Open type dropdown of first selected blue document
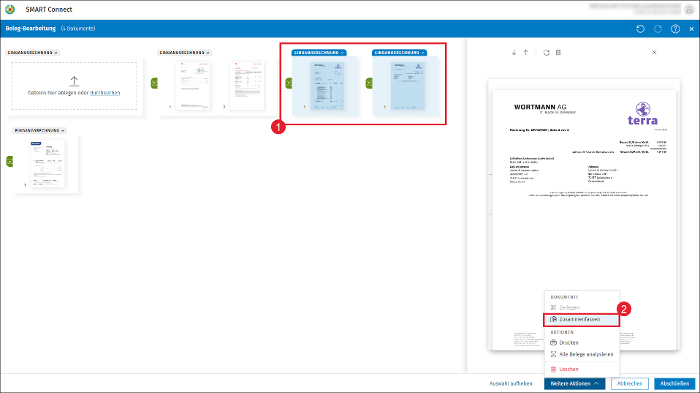This screenshot has height=393, width=700. 319,52
